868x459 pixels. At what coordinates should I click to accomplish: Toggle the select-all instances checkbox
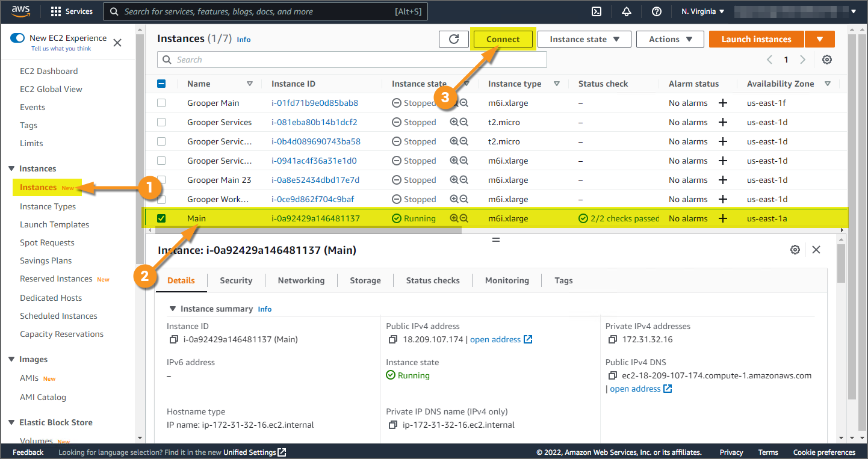tap(161, 84)
